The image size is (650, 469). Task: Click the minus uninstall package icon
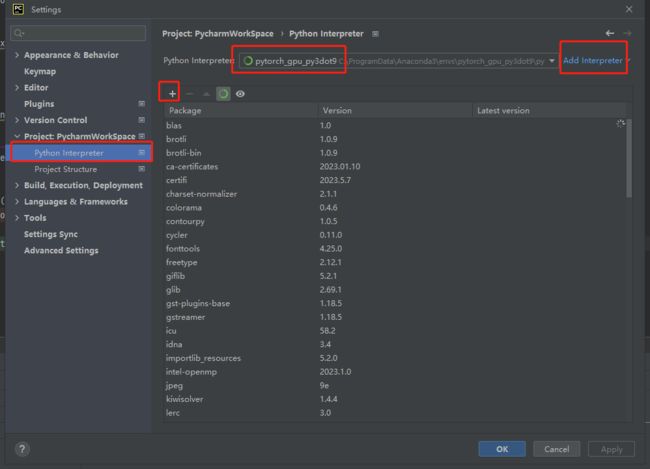189,94
